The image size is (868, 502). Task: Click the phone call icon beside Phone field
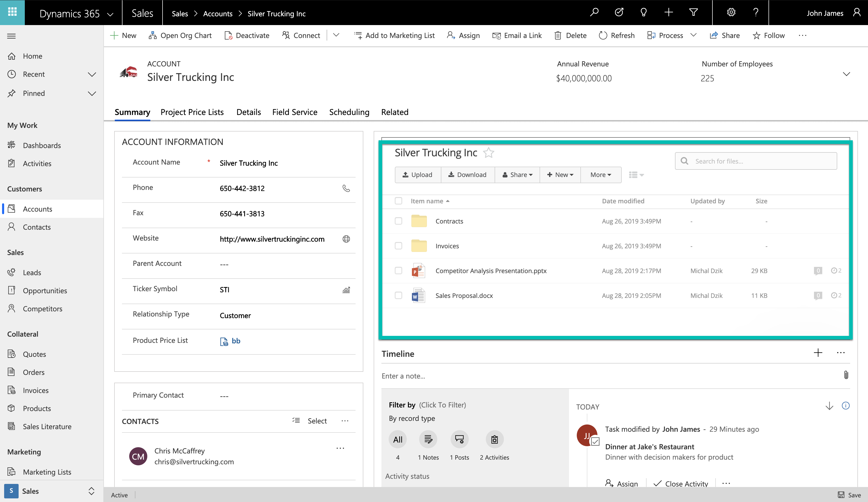pyautogui.click(x=346, y=188)
